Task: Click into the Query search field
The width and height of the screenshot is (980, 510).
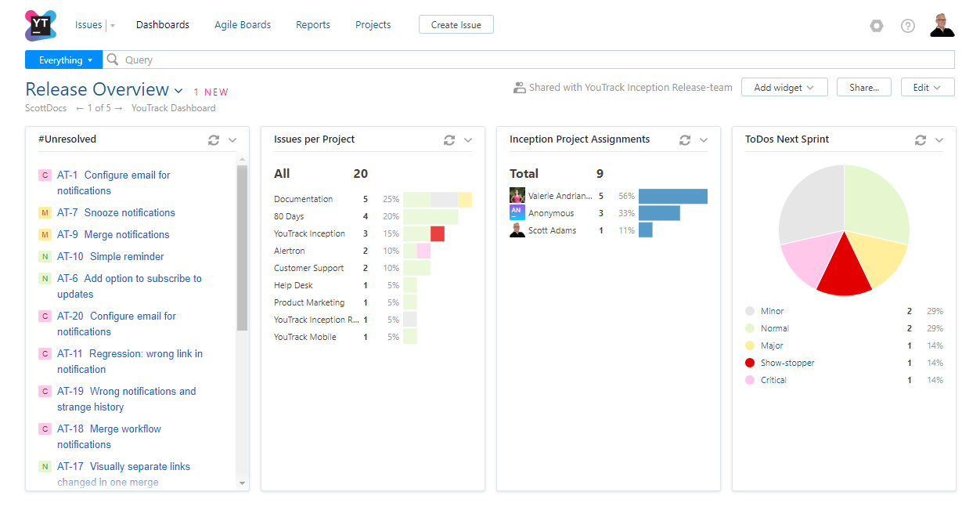Action: click(532, 60)
